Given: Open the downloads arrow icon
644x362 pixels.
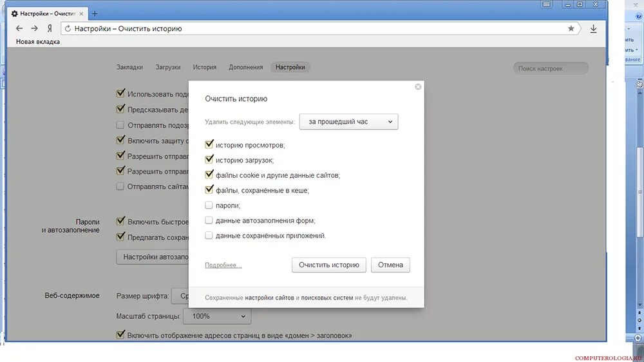Looking at the screenshot, I should pyautogui.click(x=593, y=29).
